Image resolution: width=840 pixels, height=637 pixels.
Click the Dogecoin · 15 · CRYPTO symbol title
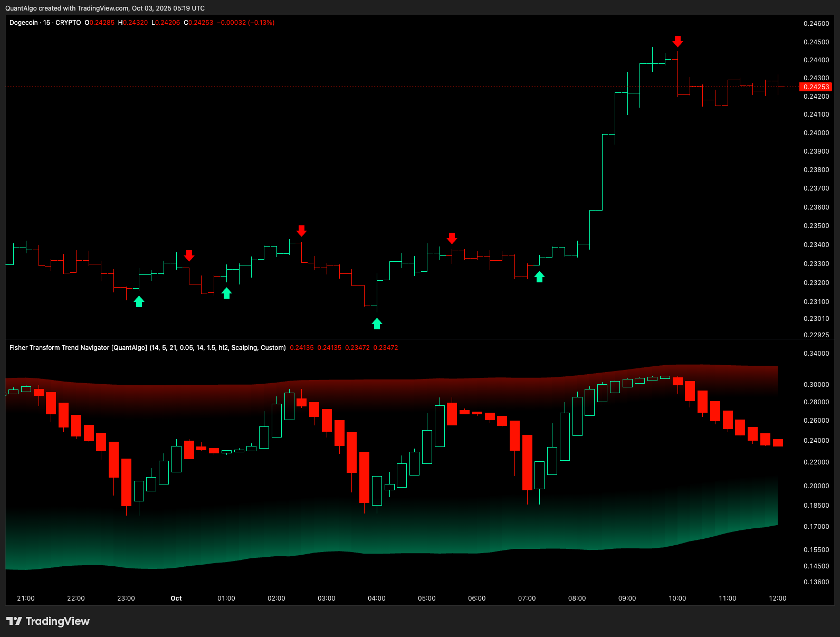point(45,23)
